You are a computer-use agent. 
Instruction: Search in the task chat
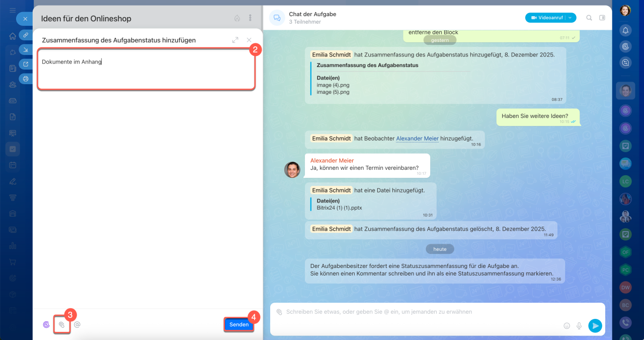[x=589, y=18]
